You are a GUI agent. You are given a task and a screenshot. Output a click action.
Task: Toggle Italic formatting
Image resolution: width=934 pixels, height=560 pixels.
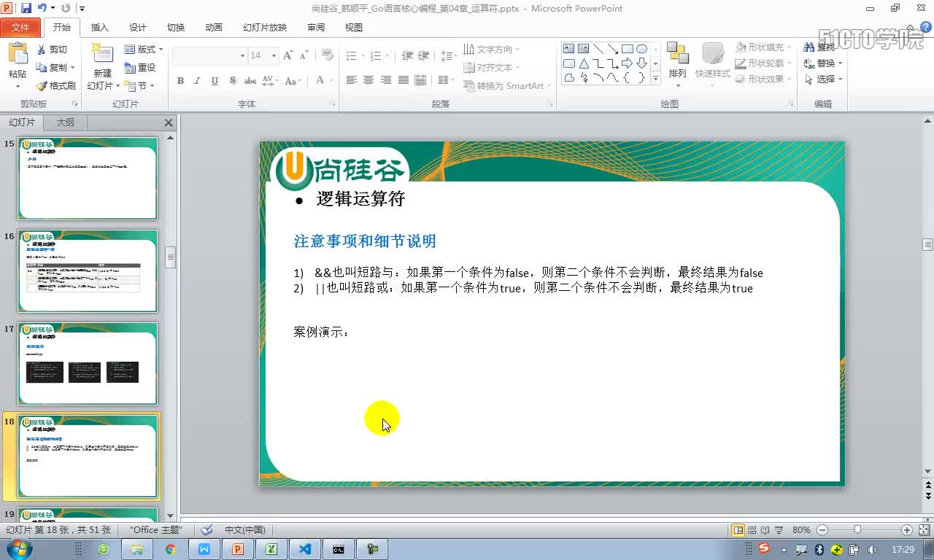pyautogui.click(x=197, y=80)
